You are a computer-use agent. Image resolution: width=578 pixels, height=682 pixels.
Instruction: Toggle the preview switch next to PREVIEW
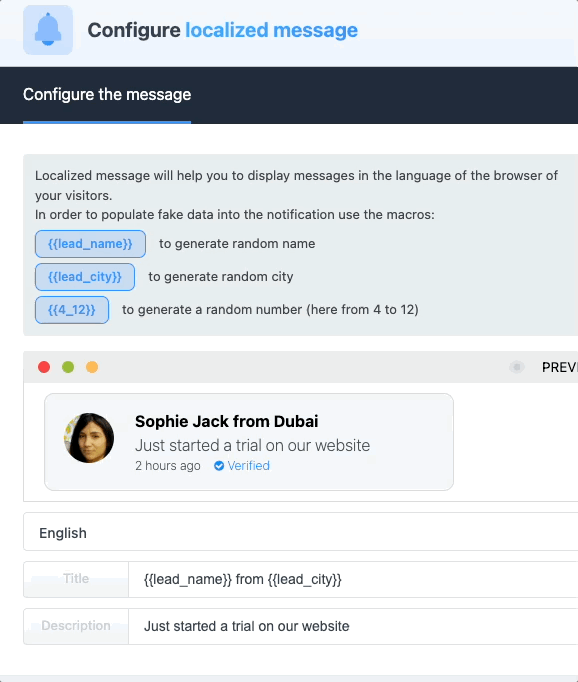click(517, 367)
